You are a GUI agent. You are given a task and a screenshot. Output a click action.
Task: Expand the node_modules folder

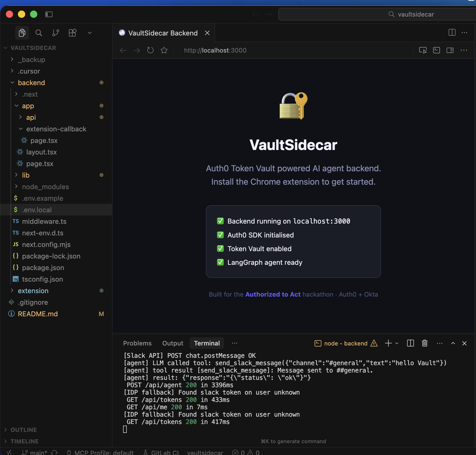[56, 187]
